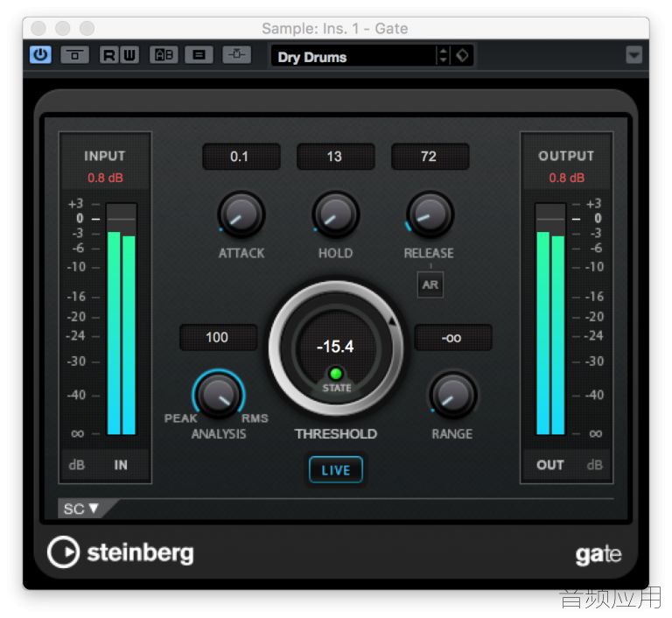Click the Analysis Peak/RMS knob
Image resolution: width=672 pixels, height=618 pixels.
219,395
